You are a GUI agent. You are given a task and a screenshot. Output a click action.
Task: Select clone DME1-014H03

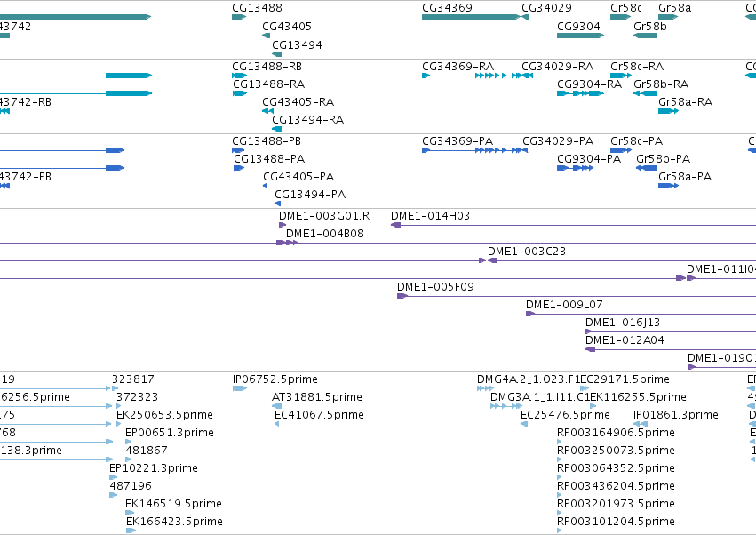(x=430, y=216)
